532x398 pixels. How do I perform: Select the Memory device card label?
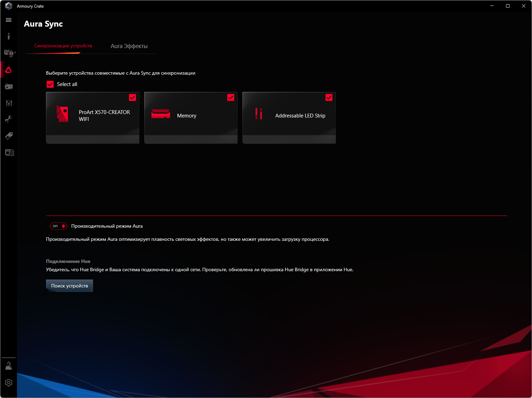tap(187, 116)
